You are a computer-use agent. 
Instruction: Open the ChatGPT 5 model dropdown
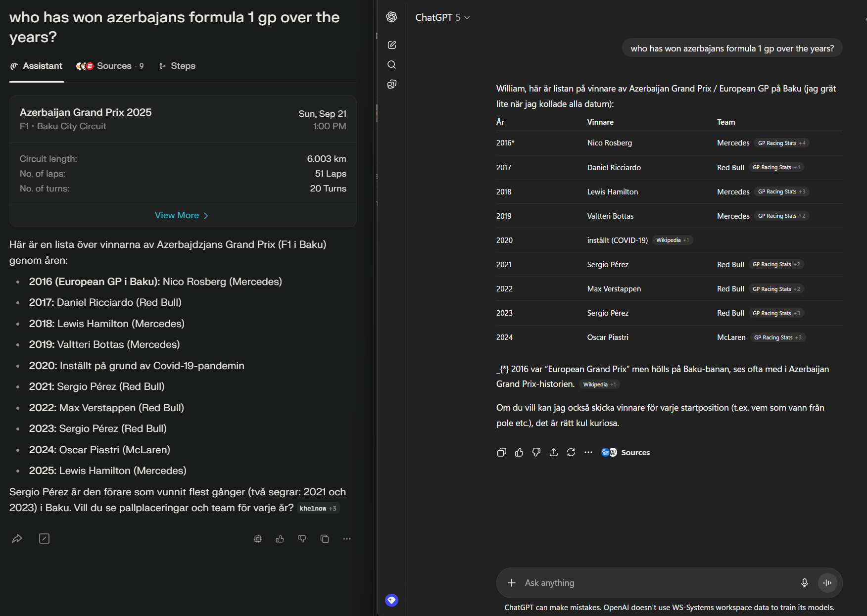tap(442, 17)
